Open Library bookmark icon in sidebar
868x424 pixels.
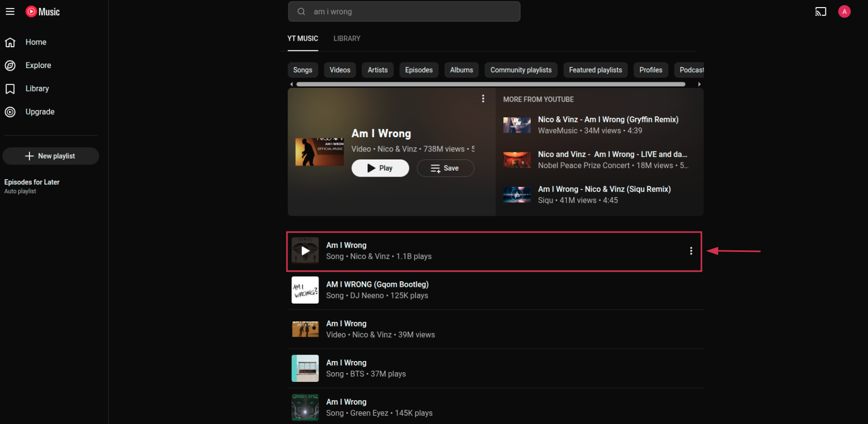10,89
